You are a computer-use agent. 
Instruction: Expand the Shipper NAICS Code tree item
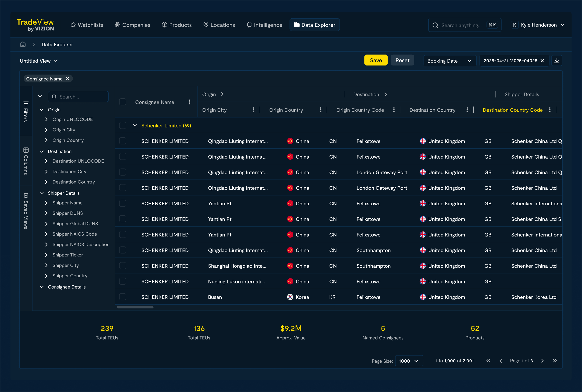pyautogui.click(x=46, y=234)
